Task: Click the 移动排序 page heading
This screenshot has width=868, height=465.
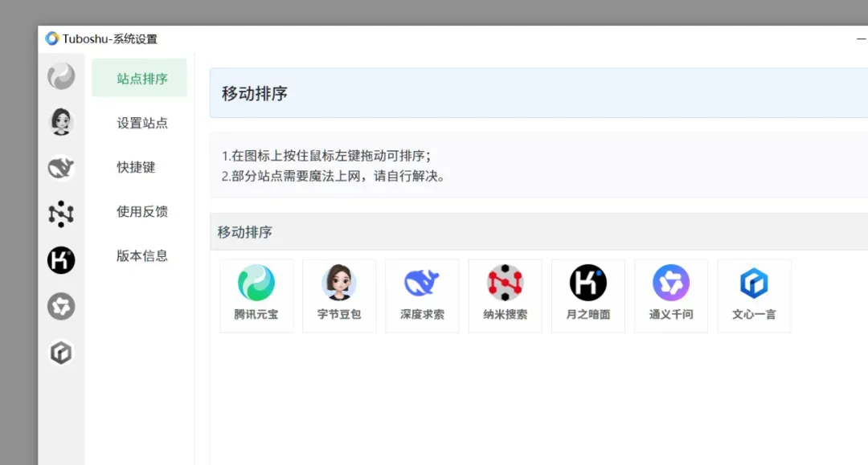Action: (x=255, y=93)
